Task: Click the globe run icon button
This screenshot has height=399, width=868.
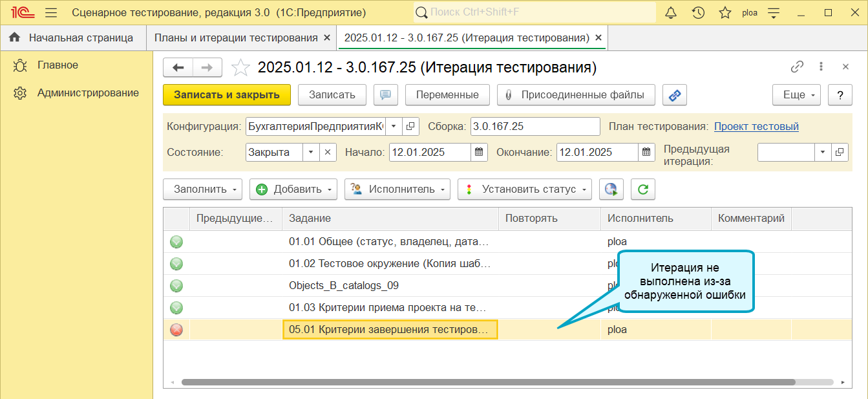Action: pos(611,189)
